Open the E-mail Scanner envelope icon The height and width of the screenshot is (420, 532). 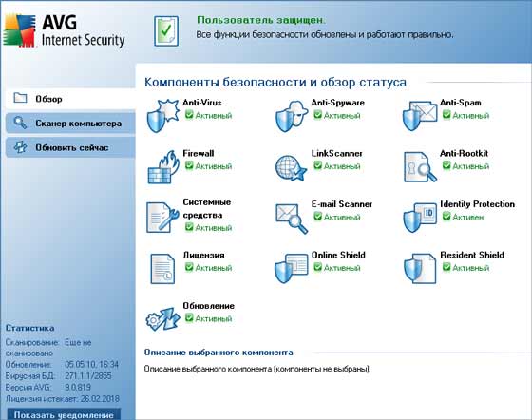point(292,219)
